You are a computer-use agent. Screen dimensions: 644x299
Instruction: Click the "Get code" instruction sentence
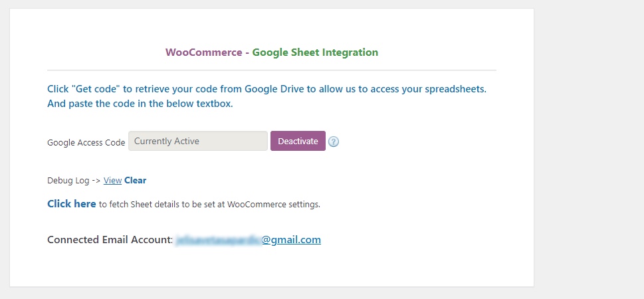[x=267, y=89]
